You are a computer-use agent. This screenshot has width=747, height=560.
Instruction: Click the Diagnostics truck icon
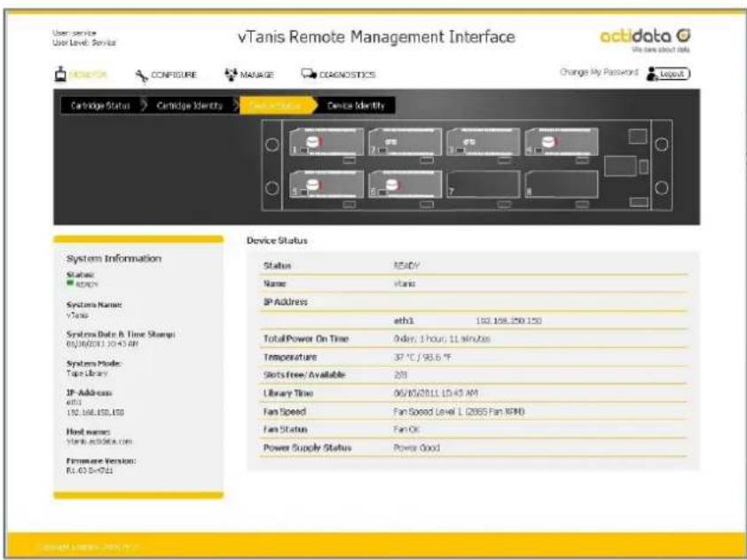pyautogui.click(x=309, y=75)
